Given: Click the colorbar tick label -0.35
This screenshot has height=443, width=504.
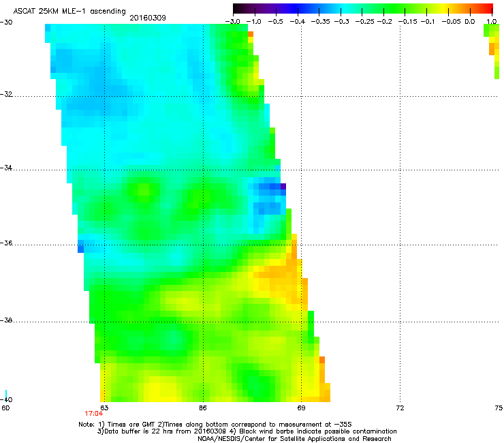Looking at the screenshot, I should pos(321,22).
